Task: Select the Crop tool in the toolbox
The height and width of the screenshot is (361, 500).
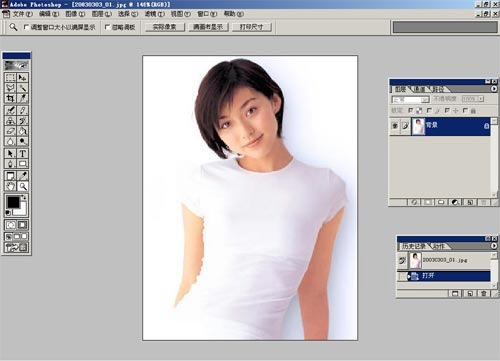Action: tap(10, 98)
